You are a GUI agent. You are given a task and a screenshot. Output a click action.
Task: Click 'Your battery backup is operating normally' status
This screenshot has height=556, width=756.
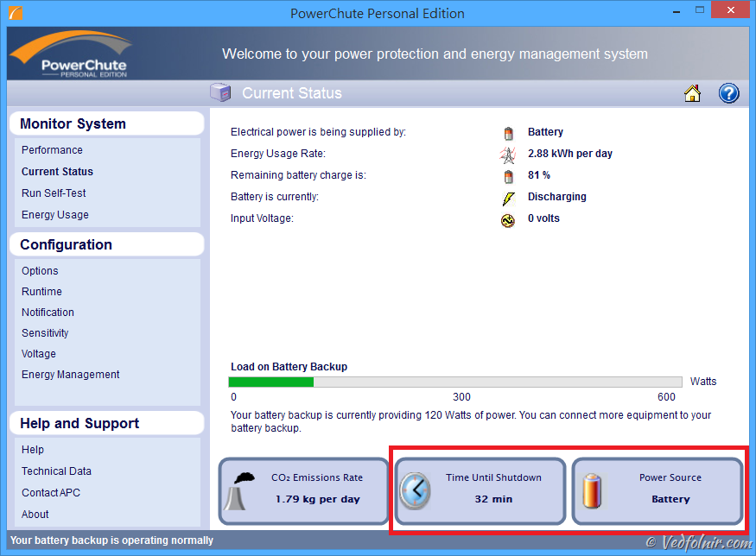coord(111,540)
